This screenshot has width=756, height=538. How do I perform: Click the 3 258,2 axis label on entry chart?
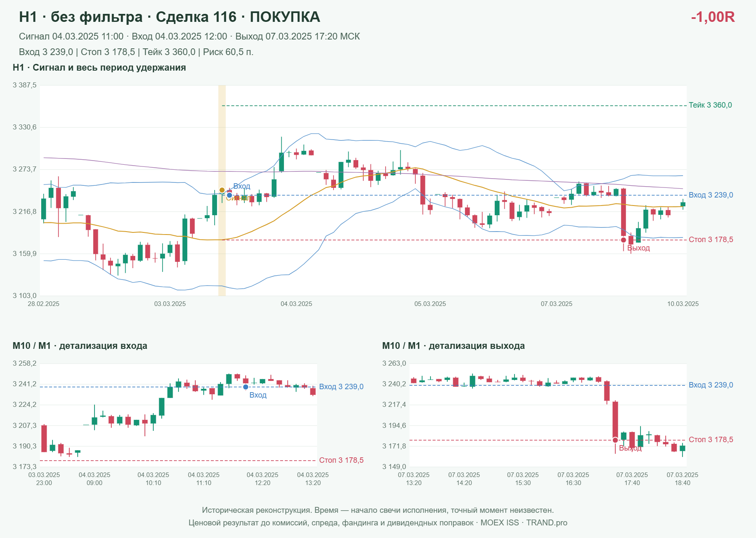pos(25,364)
